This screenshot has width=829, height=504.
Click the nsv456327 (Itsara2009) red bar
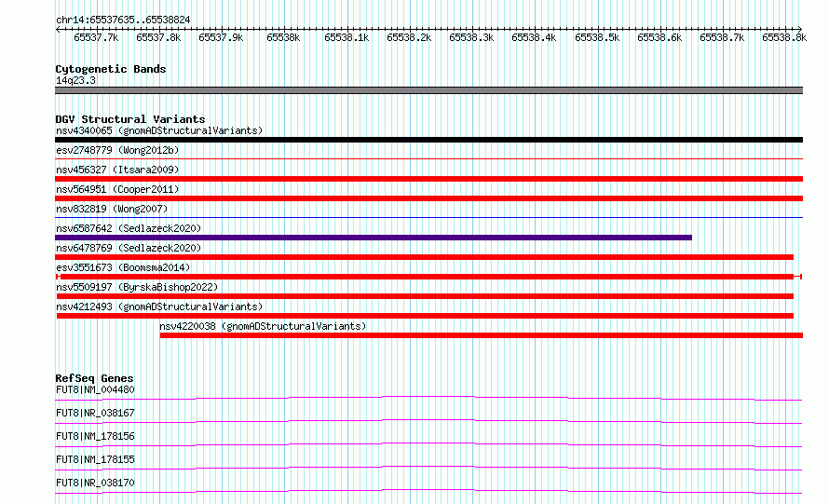point(428,179)
